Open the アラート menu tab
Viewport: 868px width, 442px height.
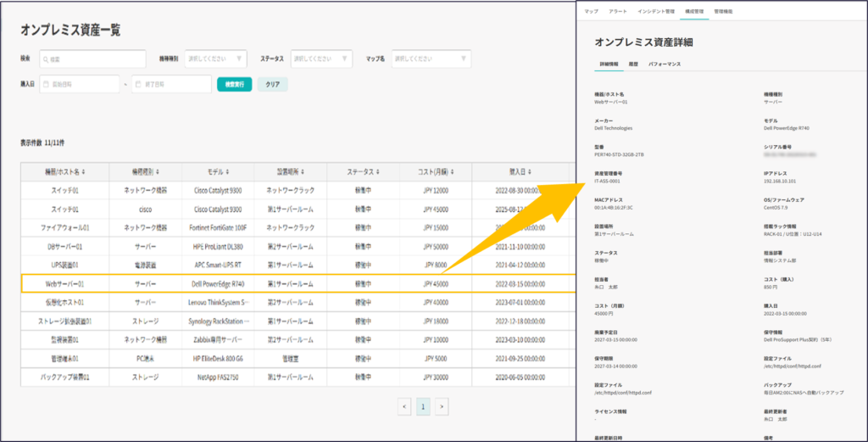tap(618, 12)
